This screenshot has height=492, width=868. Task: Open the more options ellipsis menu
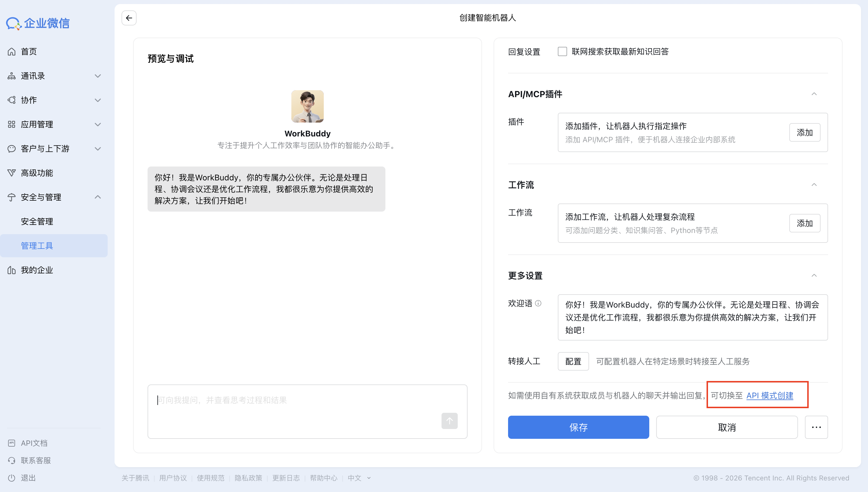click(x=816, y=427)
